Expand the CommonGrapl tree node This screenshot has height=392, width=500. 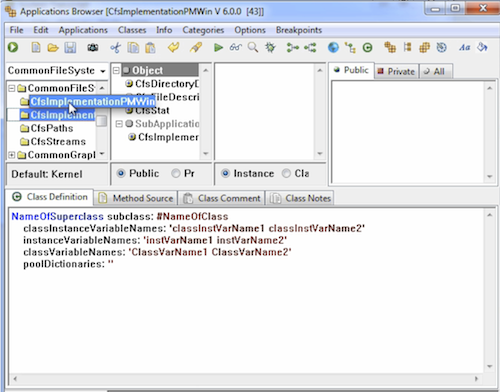click(12, 155)
